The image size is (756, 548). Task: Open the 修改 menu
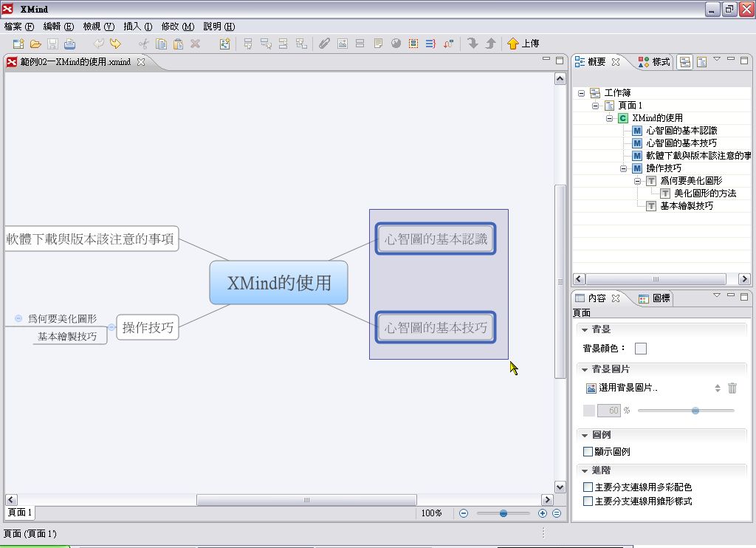point(177,27)
